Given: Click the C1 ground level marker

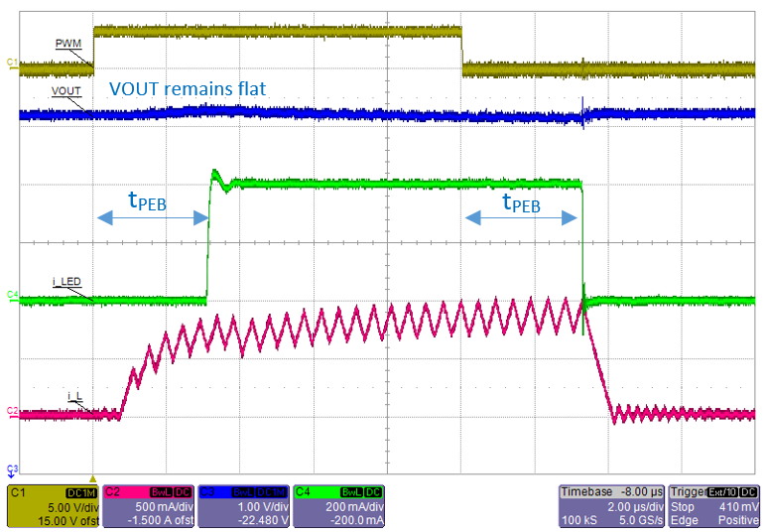Looking at the screenshot, I should click(x=12, y=64).
